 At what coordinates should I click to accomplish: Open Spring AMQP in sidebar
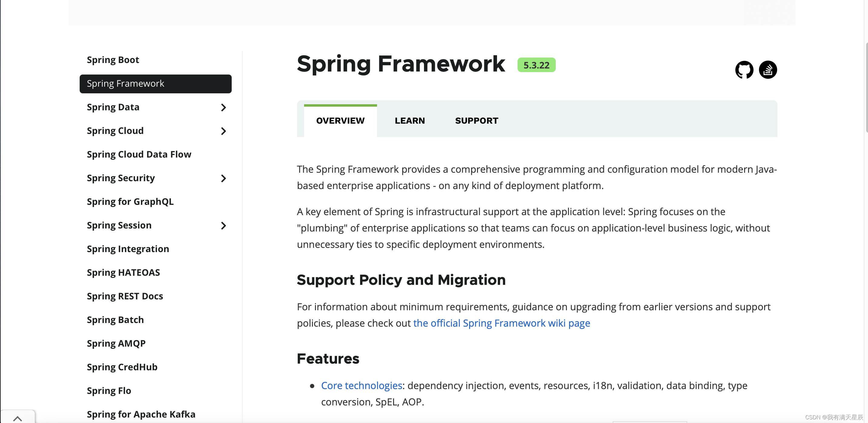[x=116, y=343]
